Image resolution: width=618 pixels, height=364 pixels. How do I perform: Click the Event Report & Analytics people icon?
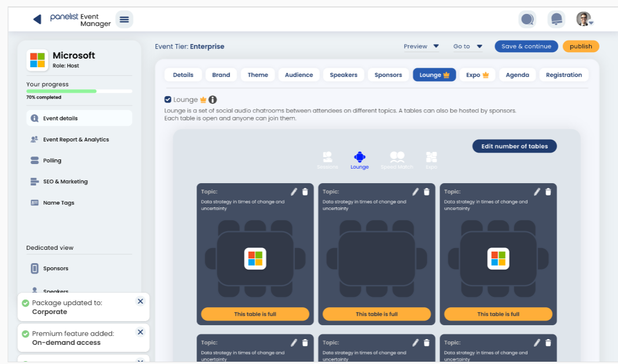point(35,140)
